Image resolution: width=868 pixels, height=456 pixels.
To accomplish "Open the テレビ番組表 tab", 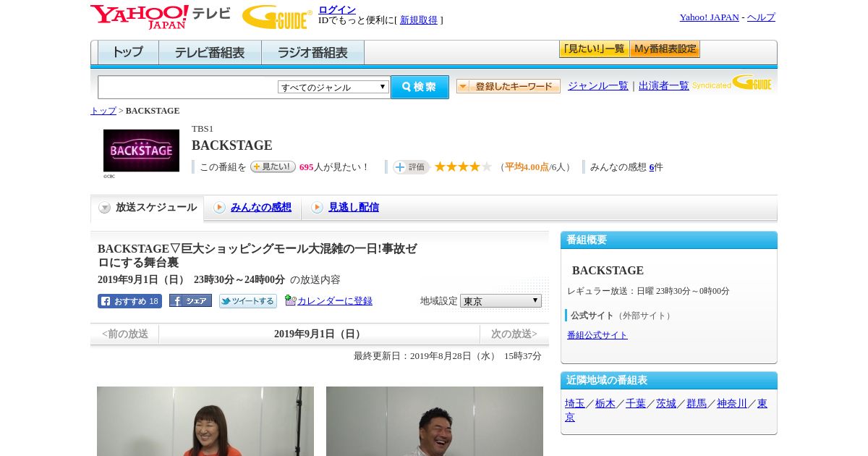I will click(210, 52).
